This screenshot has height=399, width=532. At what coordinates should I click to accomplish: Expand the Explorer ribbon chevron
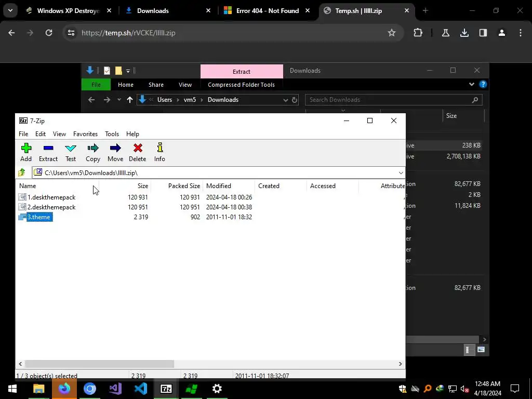coord(472,84)
